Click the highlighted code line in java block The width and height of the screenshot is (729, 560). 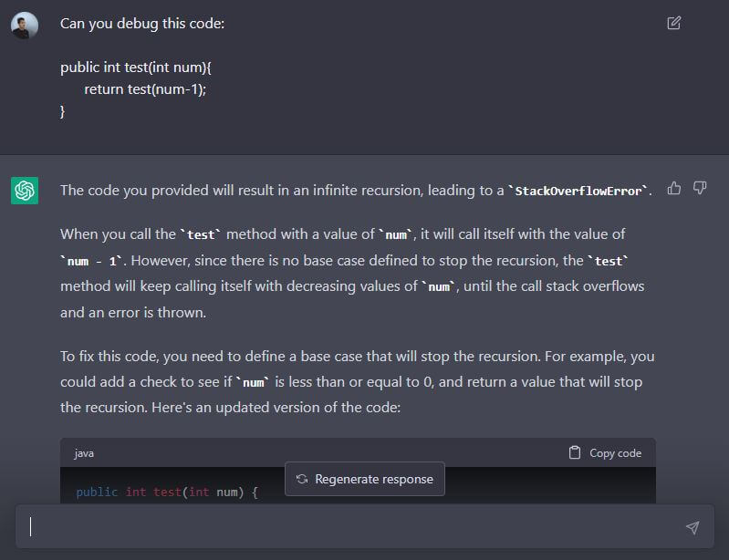(x=167, y=492)
